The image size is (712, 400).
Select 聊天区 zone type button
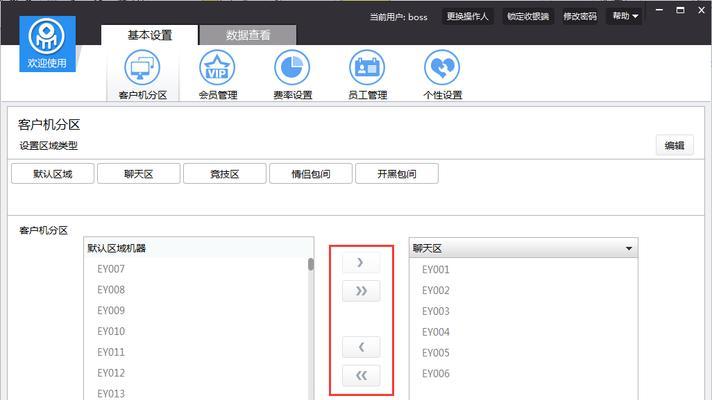coord(138,174)
